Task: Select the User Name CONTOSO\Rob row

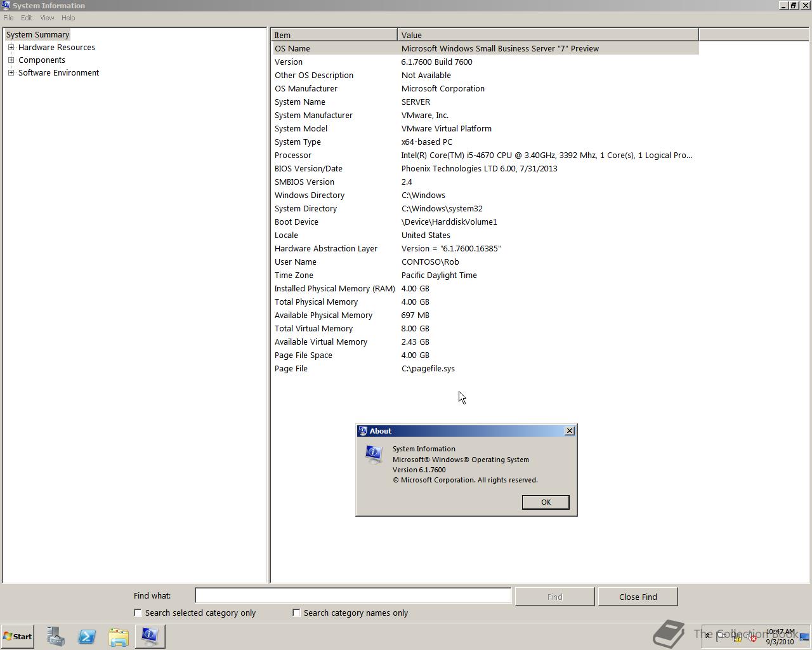Action: [485, 262]
